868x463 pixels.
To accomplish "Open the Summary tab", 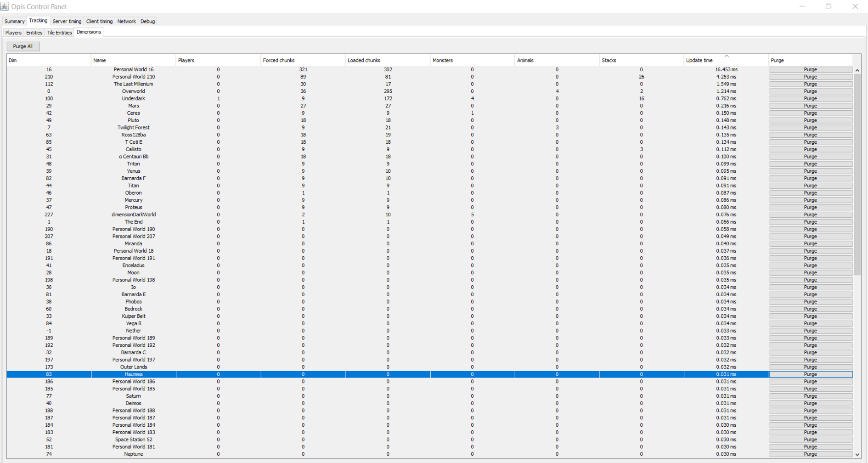I will point(14,21).
